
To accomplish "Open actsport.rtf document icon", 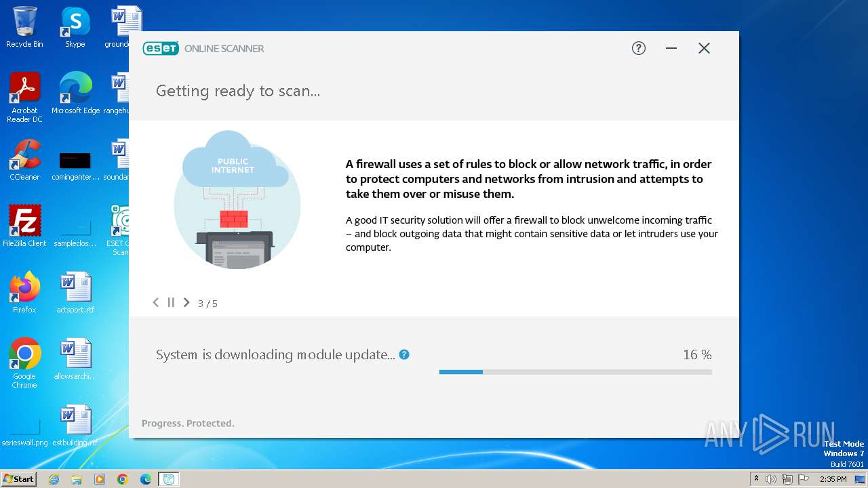I will click(75, 293).
